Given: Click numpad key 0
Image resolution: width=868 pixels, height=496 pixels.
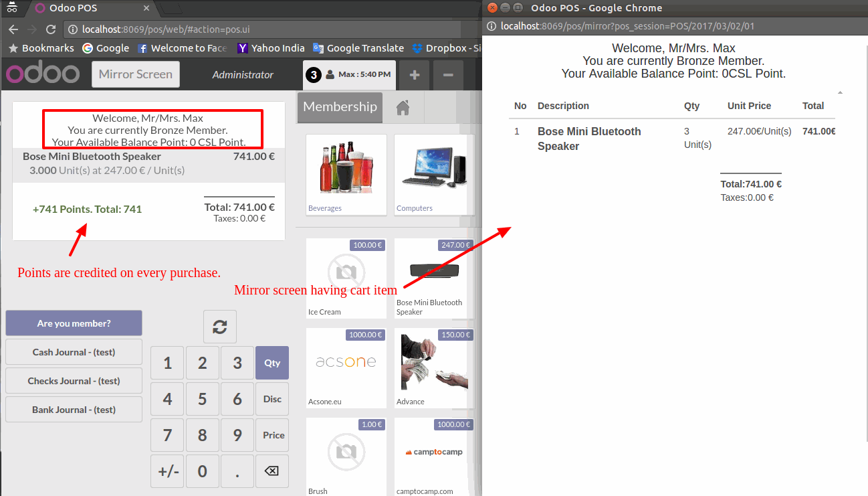Looking at the screenshot, I should click(203, 471).
